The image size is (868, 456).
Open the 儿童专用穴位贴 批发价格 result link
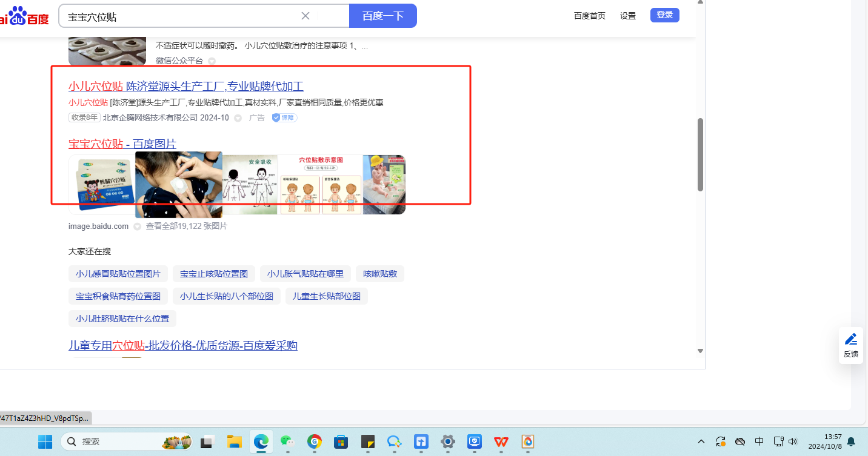coord(182,345)
